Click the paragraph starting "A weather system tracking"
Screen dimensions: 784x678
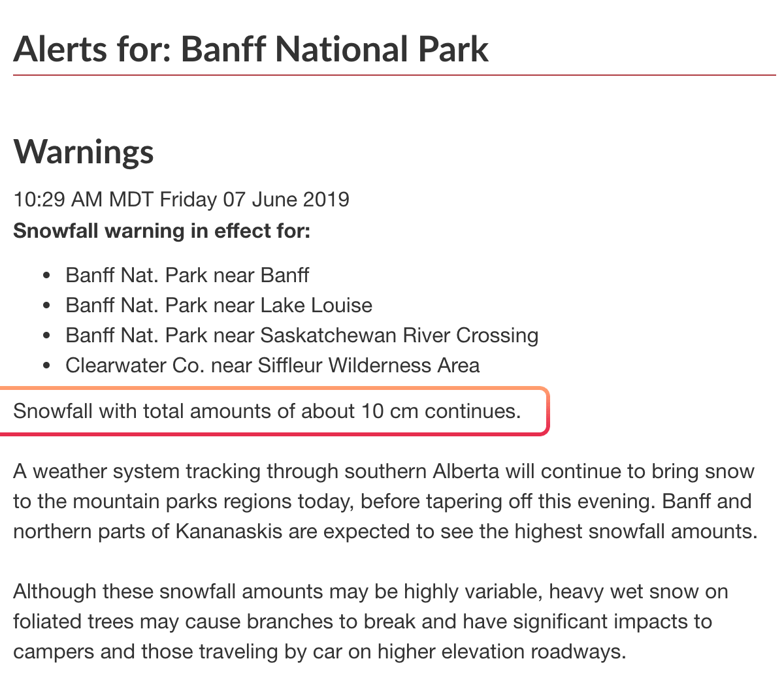pos(385,501)
